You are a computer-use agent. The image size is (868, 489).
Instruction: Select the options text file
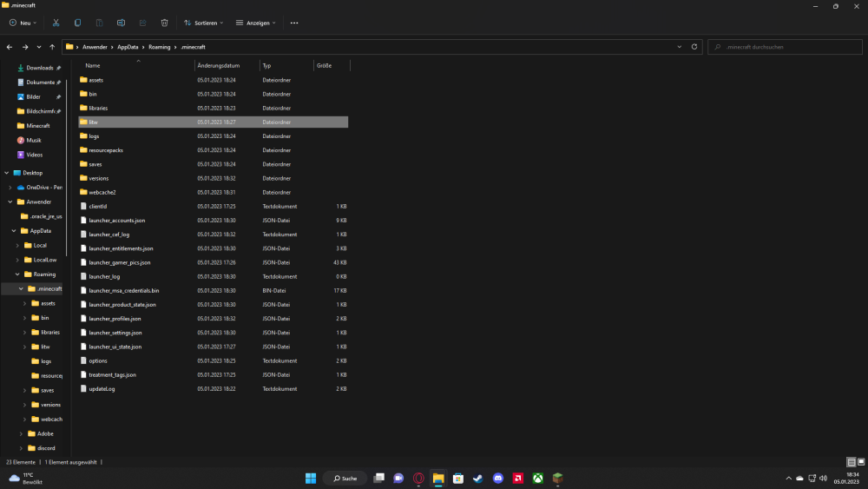214,360
